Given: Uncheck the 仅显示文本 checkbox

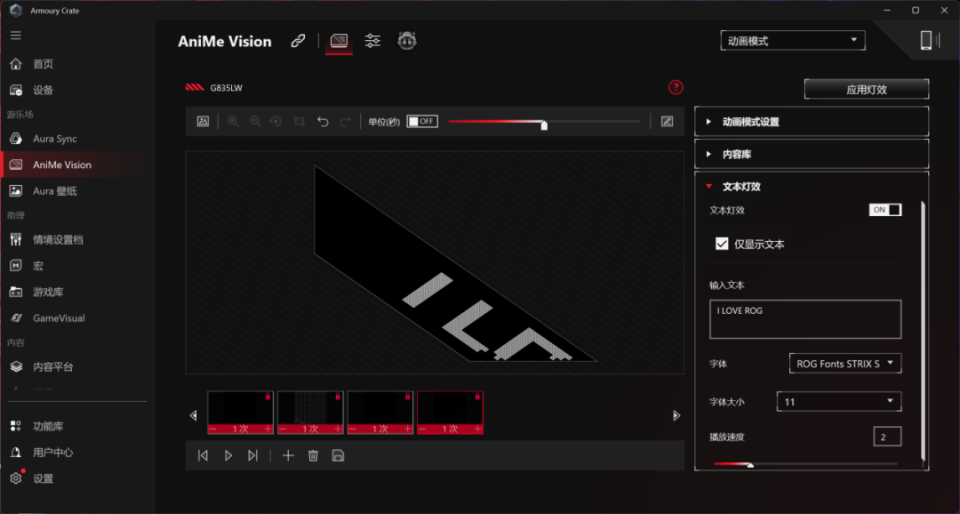Looking at the screenshot, I should tap(721, 244).
